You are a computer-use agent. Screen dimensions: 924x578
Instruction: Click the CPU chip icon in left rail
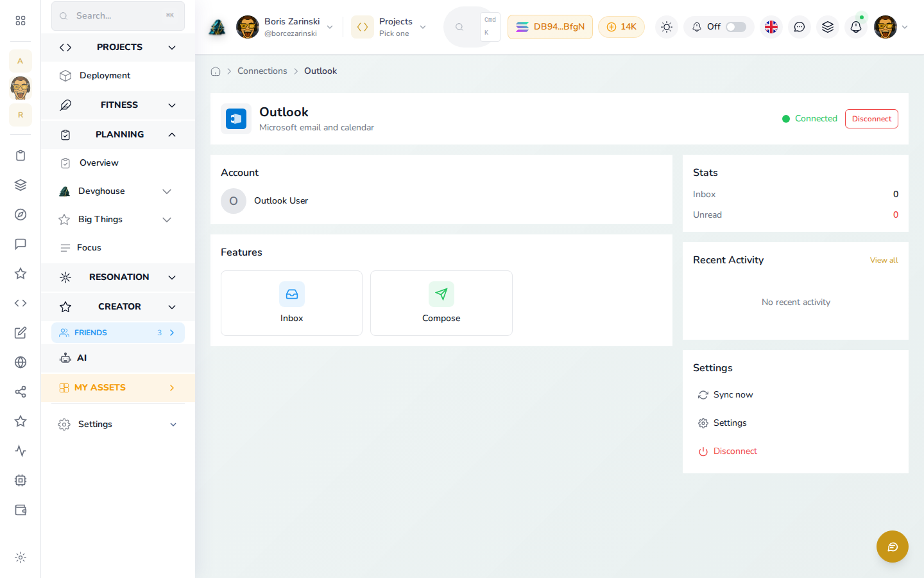(x=21, y=480)
